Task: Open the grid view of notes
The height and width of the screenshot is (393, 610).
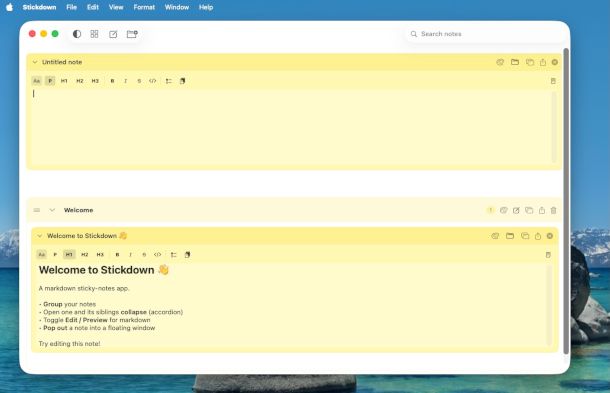Action: click(94, 34)
